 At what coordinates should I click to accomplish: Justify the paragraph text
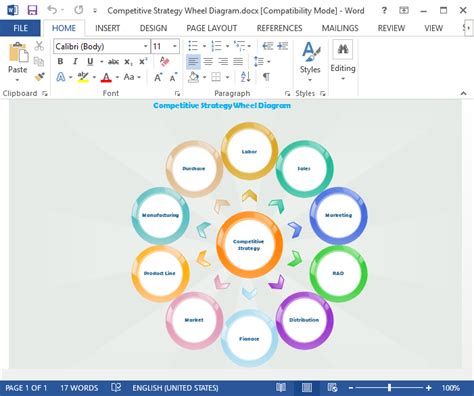(238, 61)
